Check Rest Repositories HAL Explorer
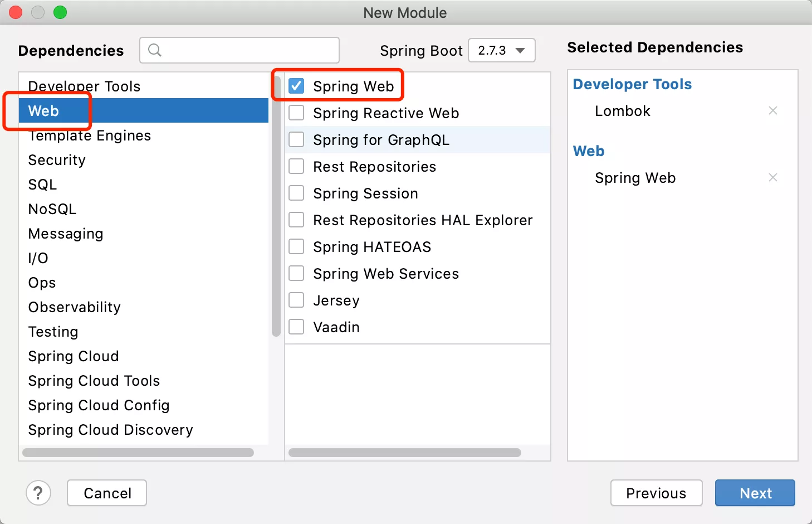The height and width of the screenshot is (524, 812). point(296,220)
